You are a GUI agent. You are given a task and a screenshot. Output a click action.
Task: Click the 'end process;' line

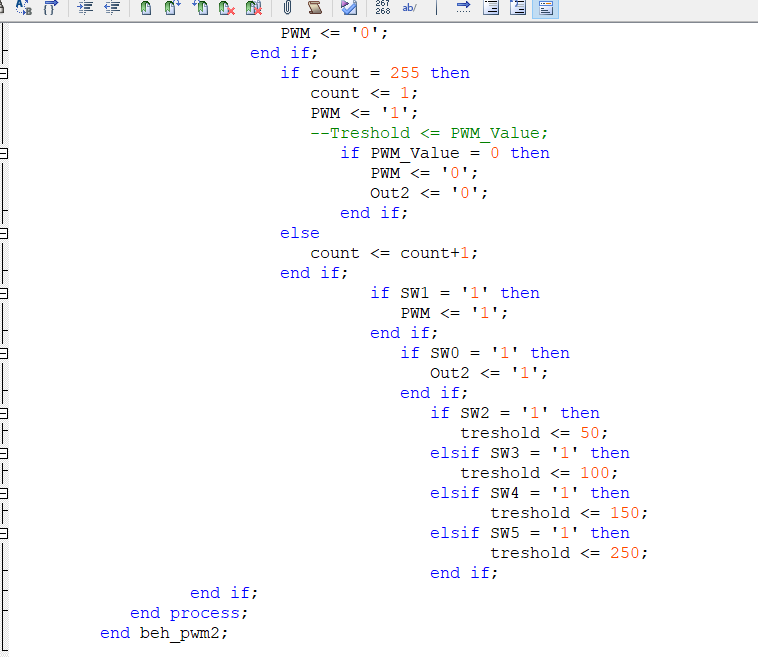coord(189,613)
